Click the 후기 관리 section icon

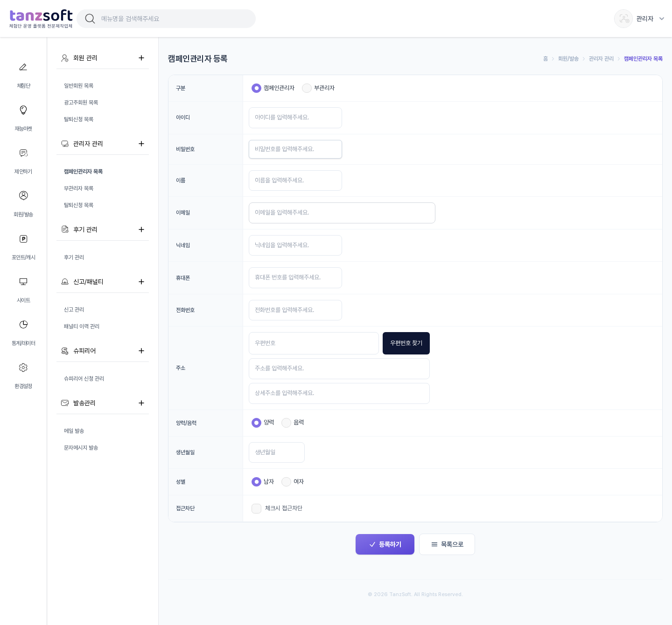point(65,229)
